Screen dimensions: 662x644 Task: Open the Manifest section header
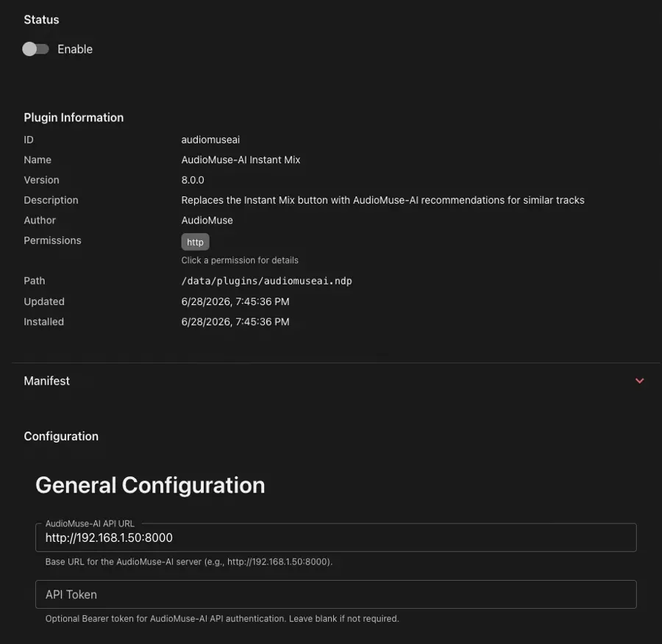(335, 381)
